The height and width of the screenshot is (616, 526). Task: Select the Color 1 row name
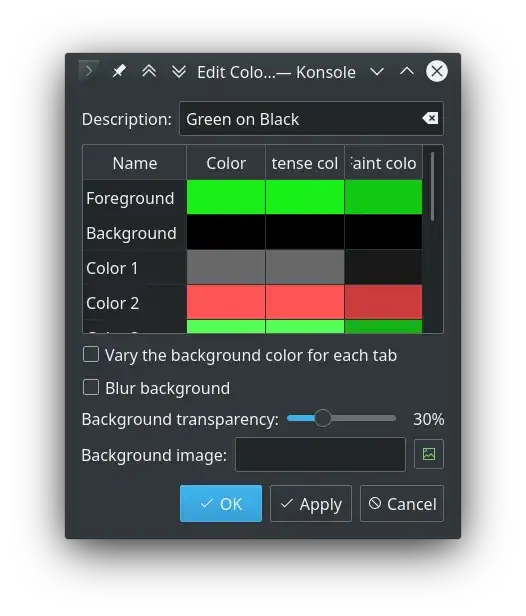coord(135,268)
